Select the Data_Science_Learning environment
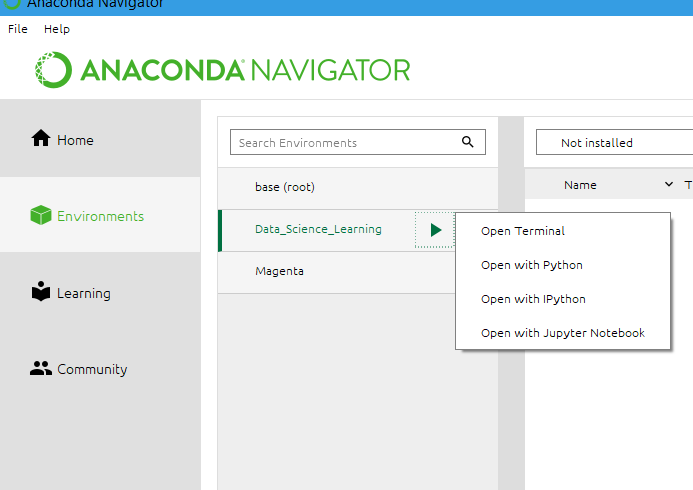The height and width of the screenshot is (490, 693). (x=316, y=231)
